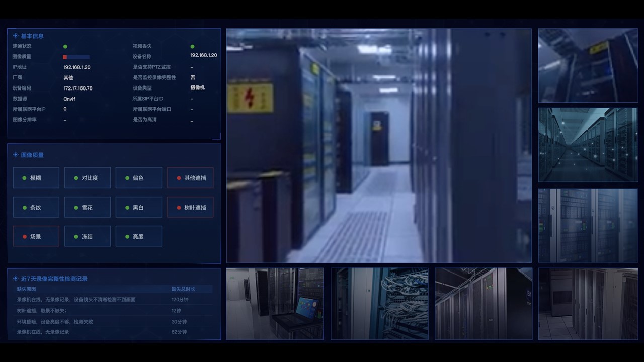Click the red 场景 alert button

pyautogui.click(x=36, y=236)
